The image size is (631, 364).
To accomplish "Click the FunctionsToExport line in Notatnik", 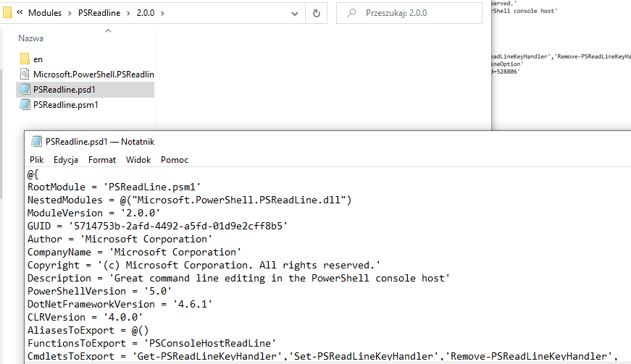I will point(151,343).
